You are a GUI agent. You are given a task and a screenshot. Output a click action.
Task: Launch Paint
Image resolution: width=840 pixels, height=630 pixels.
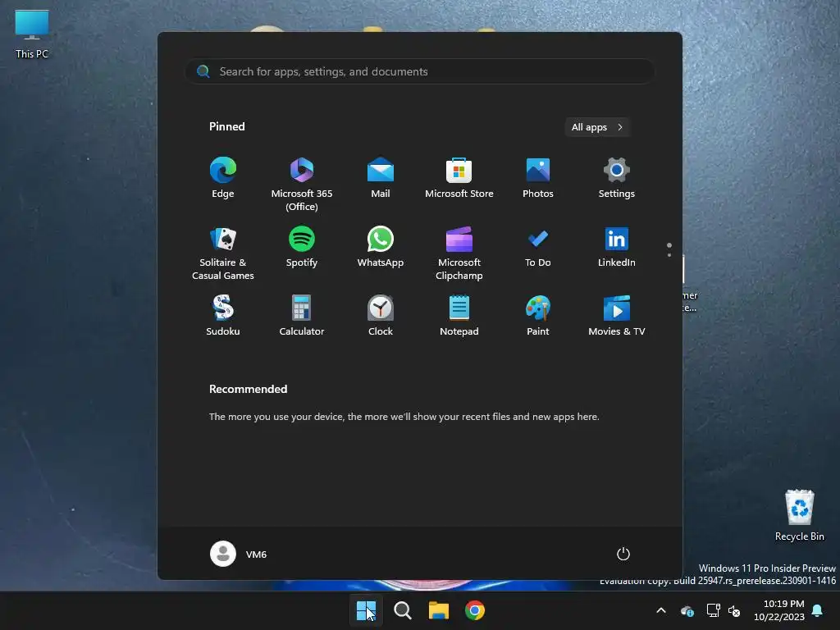coord(538,316)
